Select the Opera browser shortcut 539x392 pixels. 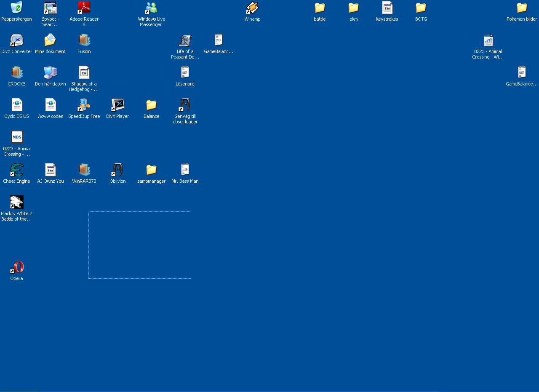16,267
